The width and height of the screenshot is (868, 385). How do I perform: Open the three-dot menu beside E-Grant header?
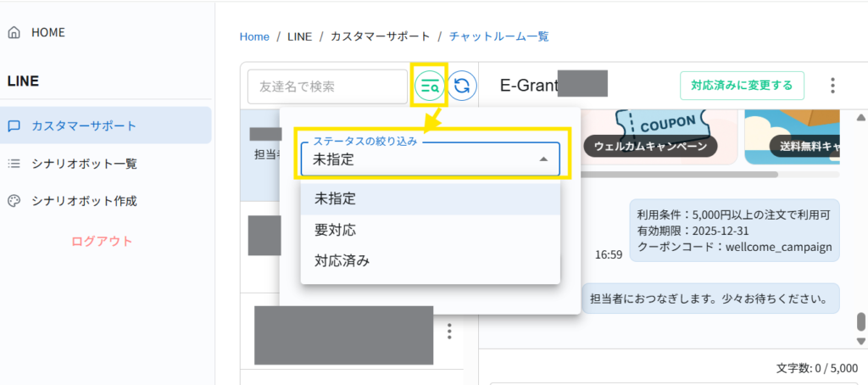[x=832, y=86]
